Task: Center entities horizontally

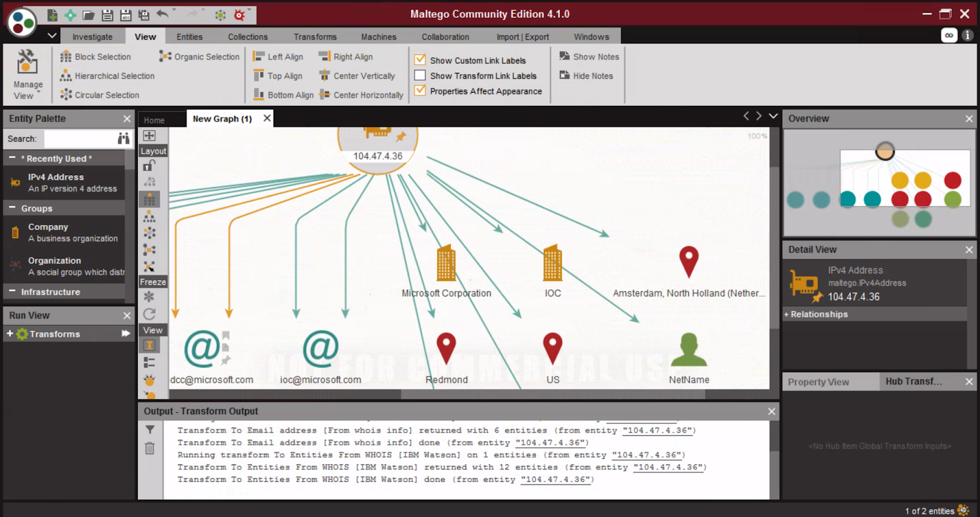Action: click(361, 95)
